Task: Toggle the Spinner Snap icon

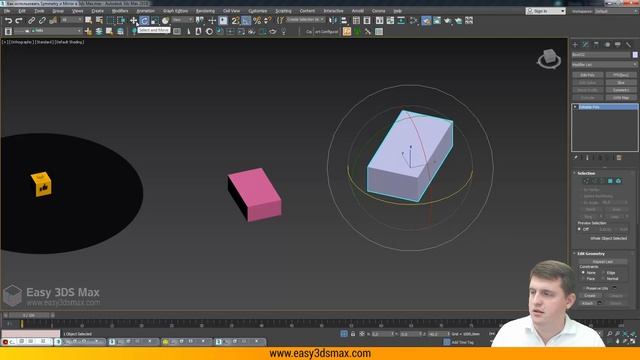Action: (x=267, y=20)
